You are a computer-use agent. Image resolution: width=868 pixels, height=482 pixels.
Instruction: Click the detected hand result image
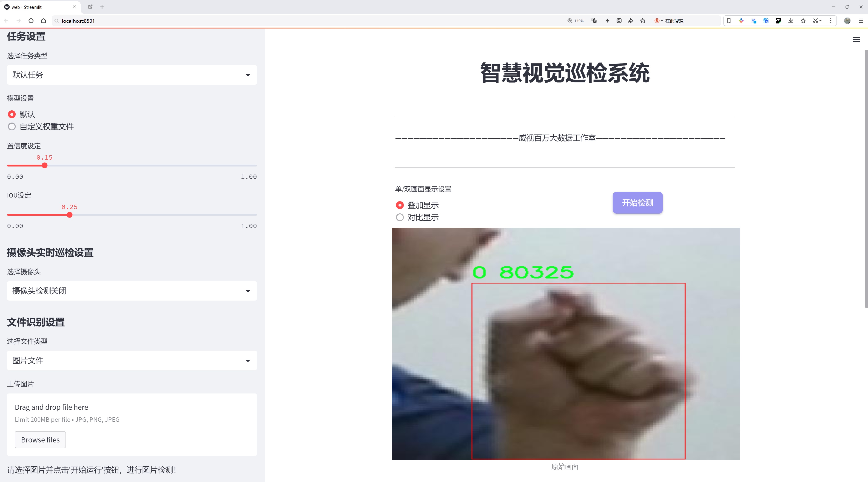pyautogui.click(x=566, y=344)
